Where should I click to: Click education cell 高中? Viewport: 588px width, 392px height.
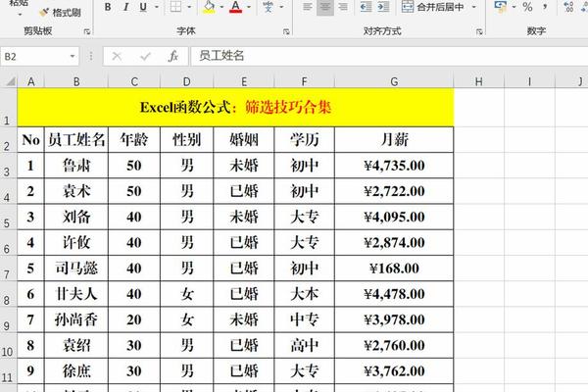pos(304,346)
